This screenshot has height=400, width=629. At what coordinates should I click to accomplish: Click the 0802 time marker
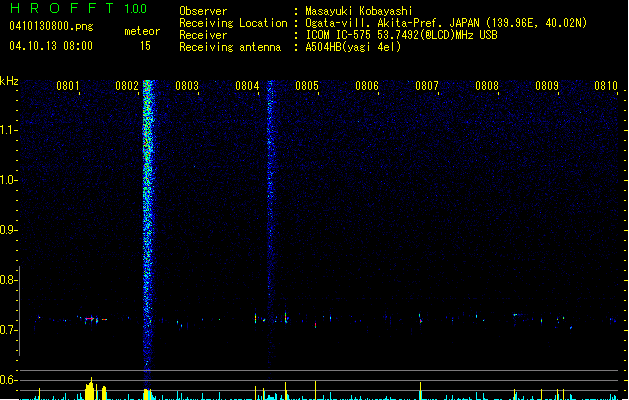pyautogui.click(x=127, y=86)
